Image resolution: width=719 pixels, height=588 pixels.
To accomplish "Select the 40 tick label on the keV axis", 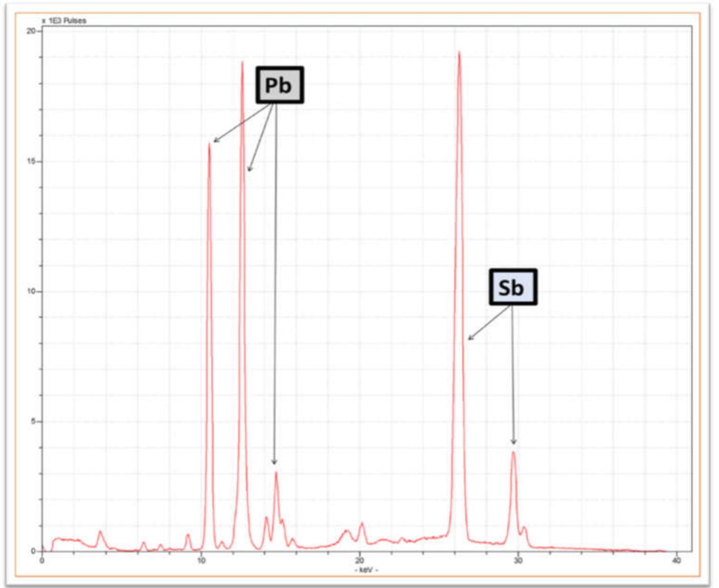I will pyautogui.click(x=676, y=560).
